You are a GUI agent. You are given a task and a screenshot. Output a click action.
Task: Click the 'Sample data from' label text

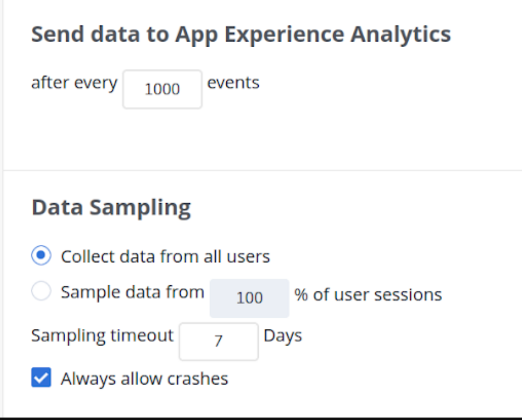click(x=132, y=292)
